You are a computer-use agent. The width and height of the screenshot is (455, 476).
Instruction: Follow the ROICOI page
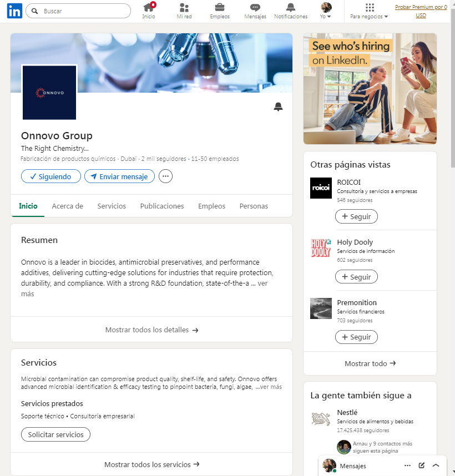pos(356,216)
